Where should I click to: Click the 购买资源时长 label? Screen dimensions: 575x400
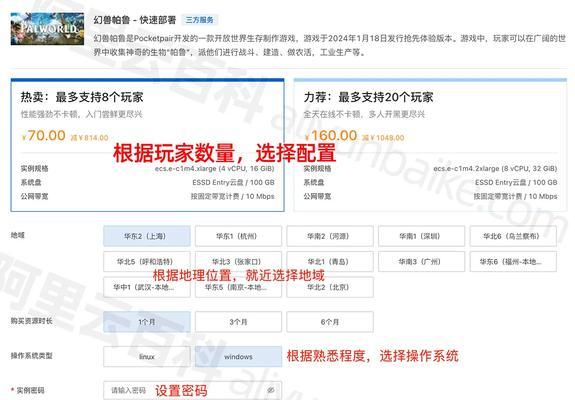32,321
